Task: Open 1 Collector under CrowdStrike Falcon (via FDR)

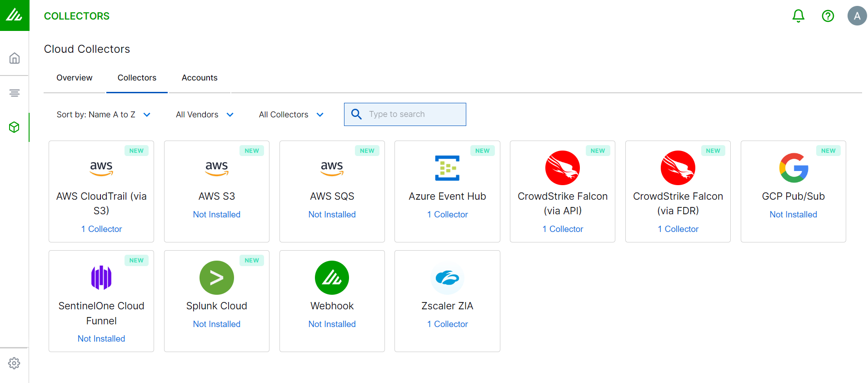Action: tap(678, 229)
